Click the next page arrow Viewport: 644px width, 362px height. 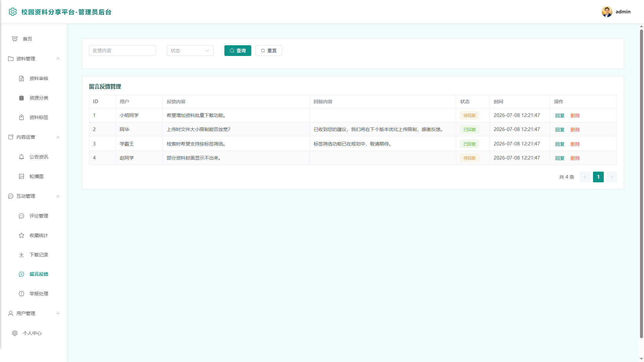pyautogui.click(x=612, y=177)
